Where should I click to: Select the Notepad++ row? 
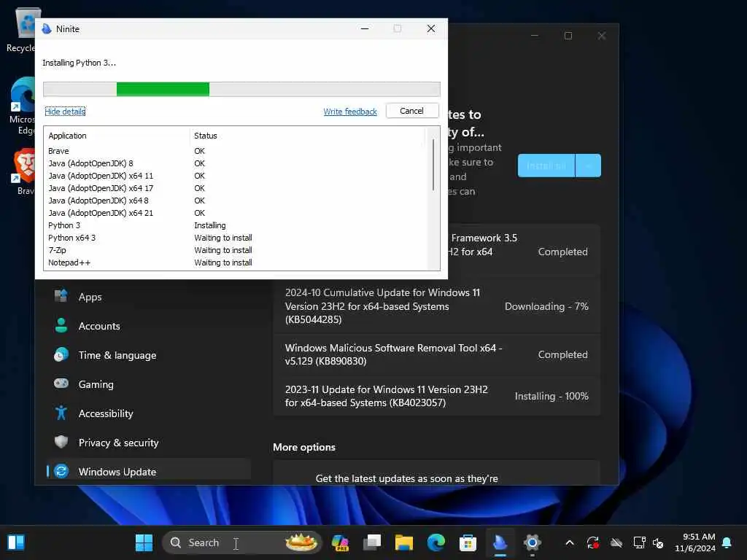coord(237,262)
